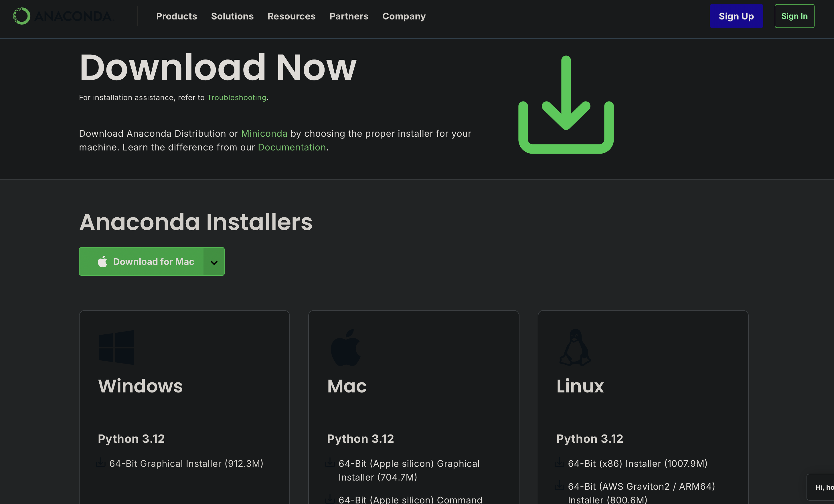Follow the Miniconda link
Screen dimensions: 834x504
tap(264, 134)
